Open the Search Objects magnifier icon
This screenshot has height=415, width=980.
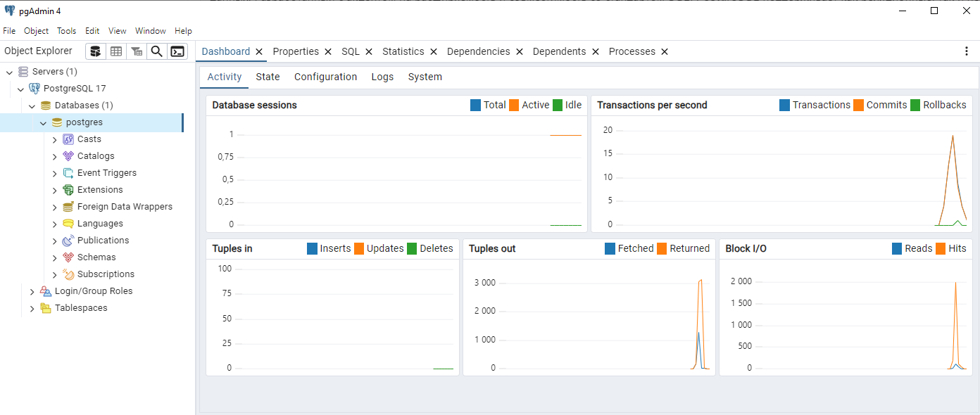click(x=157, y=51)
